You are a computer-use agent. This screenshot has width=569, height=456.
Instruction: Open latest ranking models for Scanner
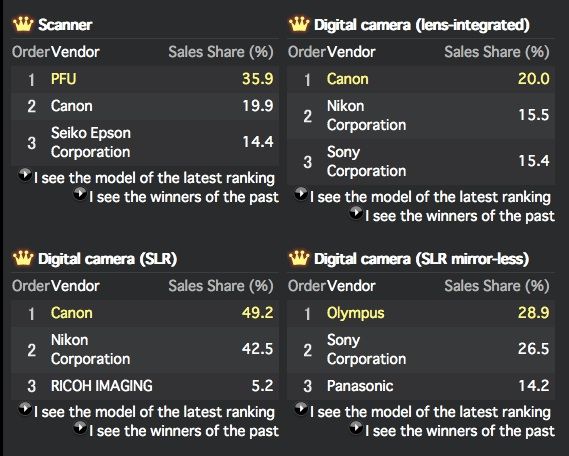[154, 178]
